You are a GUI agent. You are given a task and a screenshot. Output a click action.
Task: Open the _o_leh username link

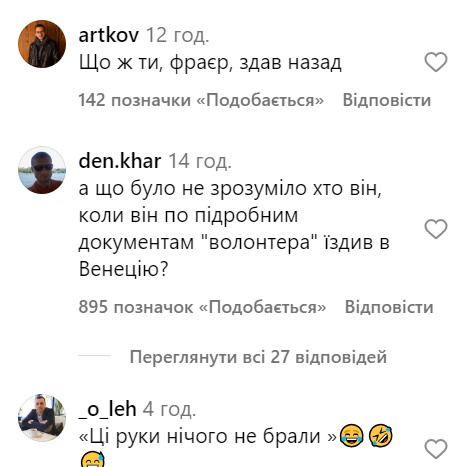[x=108, y=409]
